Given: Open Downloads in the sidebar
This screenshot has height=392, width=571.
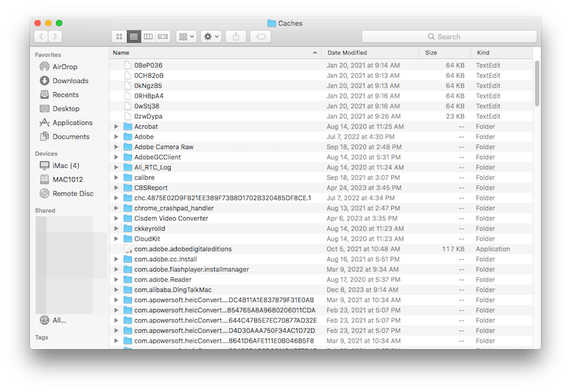Looking at the screenshot, I should (64, 81).
